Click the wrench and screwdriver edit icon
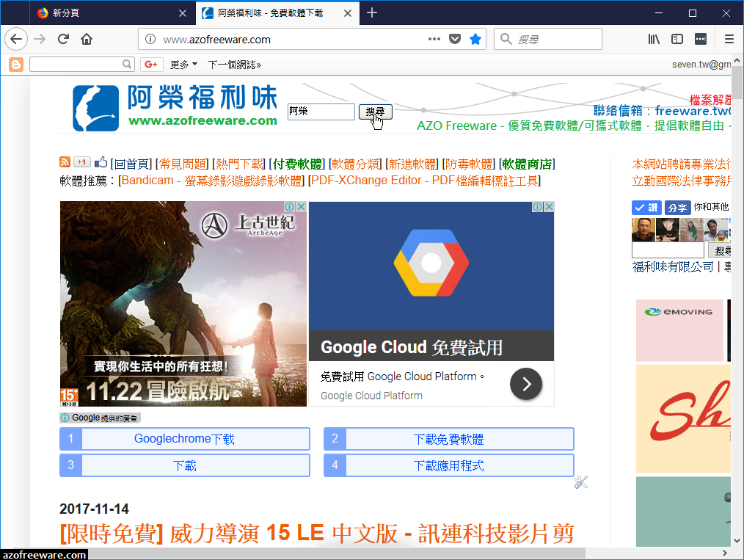Image resolution: width=744 pixels, height=560 pixels. 581,482
